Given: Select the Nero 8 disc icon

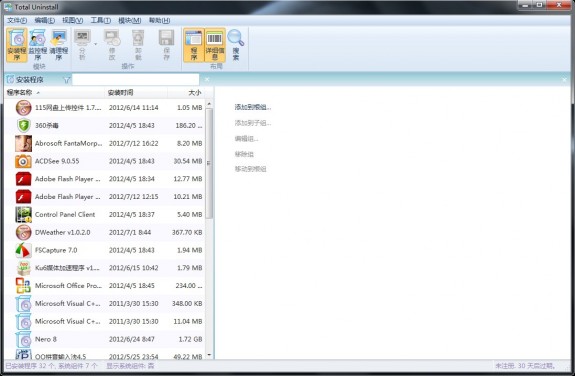Looking at the screenshot, I should point(23,339).
